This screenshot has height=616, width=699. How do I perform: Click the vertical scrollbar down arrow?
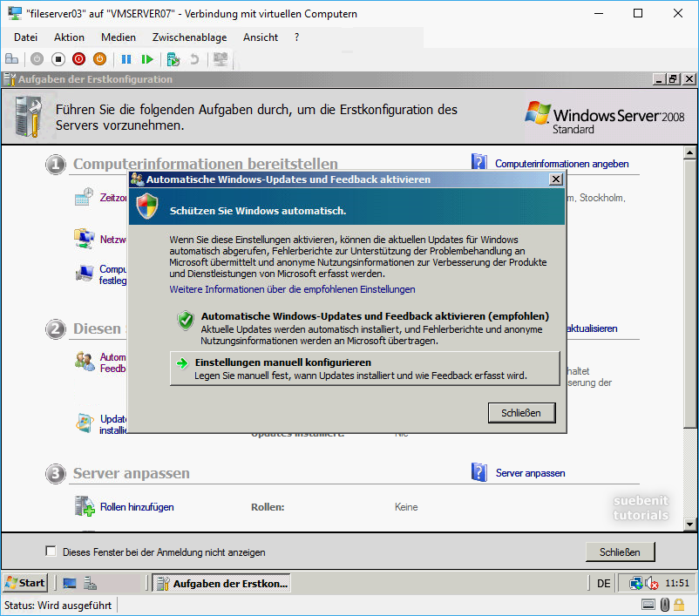(689, 525)
